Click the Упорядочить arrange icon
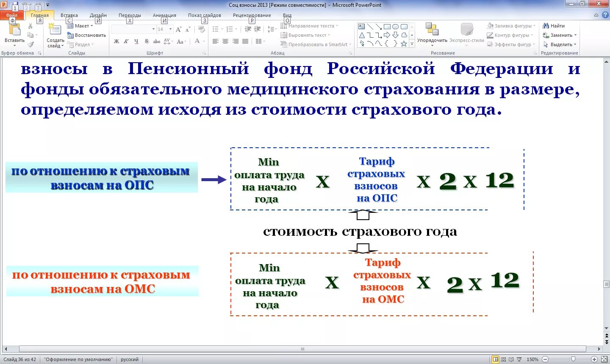610x364 pixels. click(432, 29)
